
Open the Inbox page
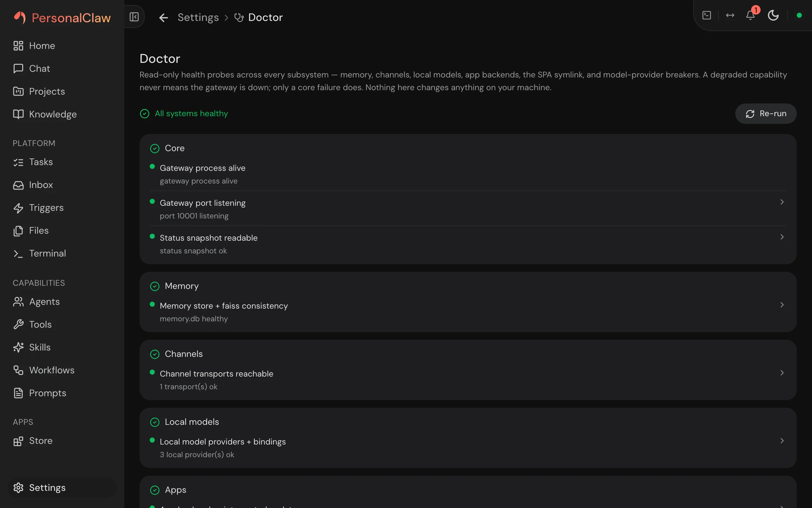62,185
